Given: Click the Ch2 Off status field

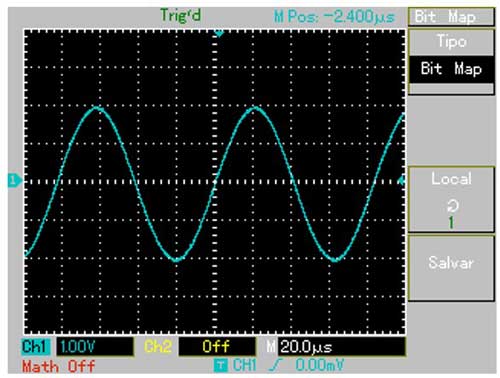Looking at the screenshot, I should [217, 347].
